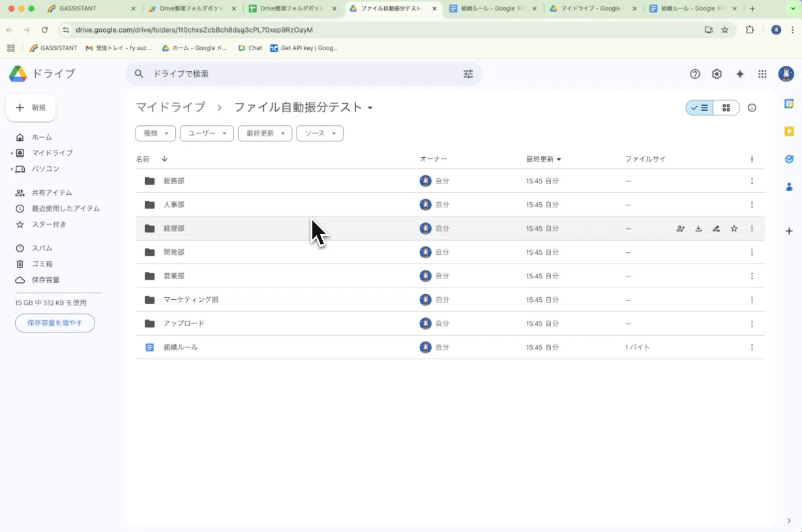Screen dimensions: 802x532
Task: Select the マーケティング部 folder row
Action: pos(450,300)
